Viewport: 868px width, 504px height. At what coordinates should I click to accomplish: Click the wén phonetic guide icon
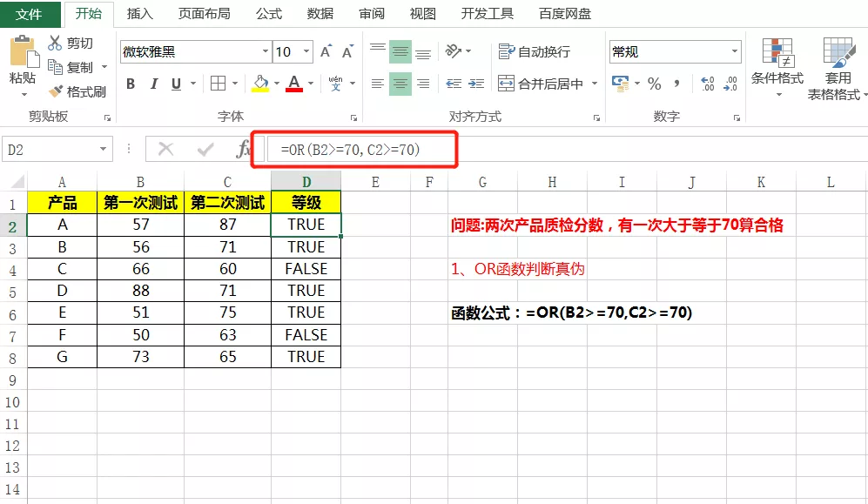(335, 84)
